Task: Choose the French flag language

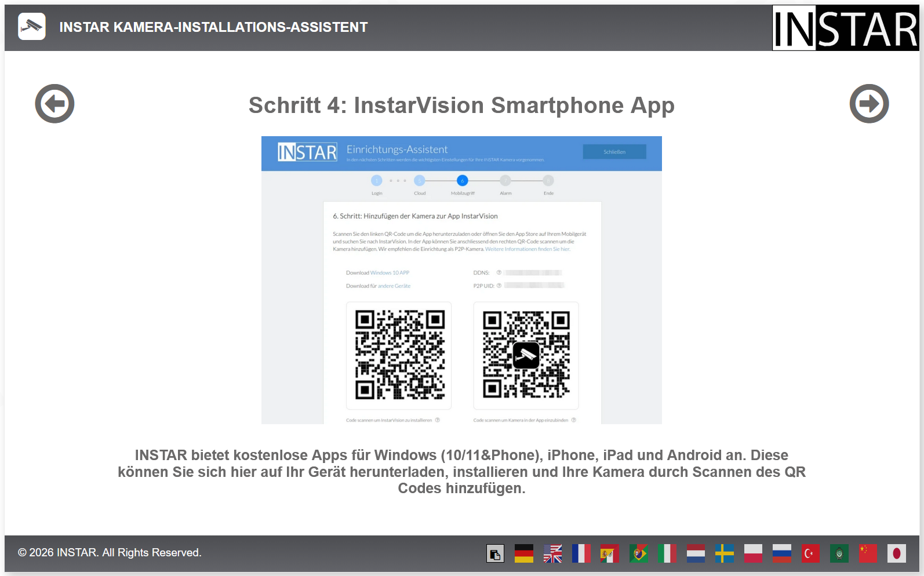Action: (581, 554)
